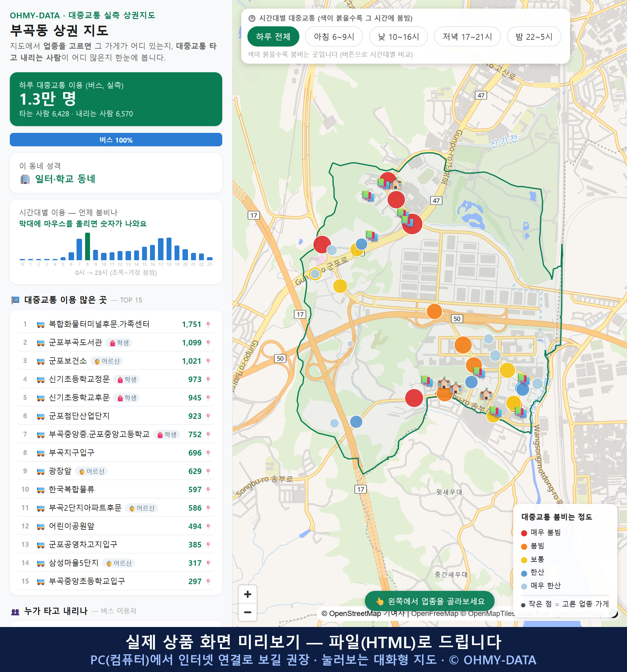Click bus icon in 부곡중앙중.군포중앙고등학교 row
The height and width of the screenshot is (672, 627).
coord(40,435)
